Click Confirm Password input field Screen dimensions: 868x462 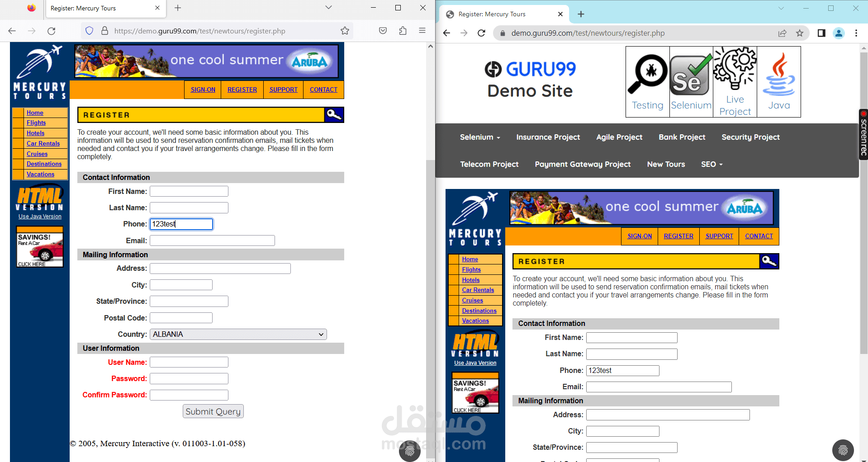pos(189,395)
